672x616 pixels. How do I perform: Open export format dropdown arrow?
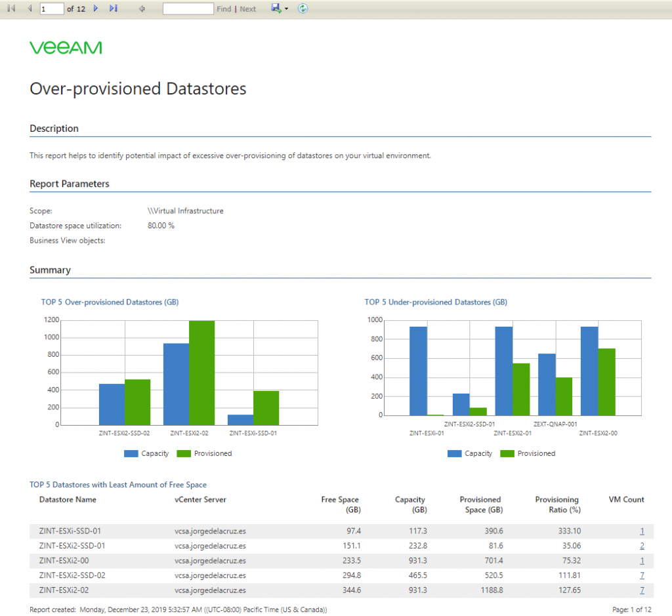[287, 9]
